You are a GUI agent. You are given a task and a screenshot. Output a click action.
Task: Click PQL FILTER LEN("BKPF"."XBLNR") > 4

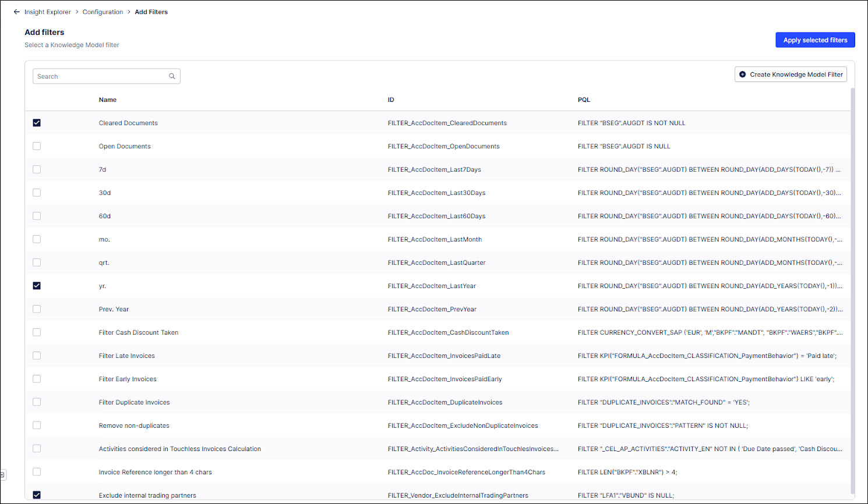[627, 472]
